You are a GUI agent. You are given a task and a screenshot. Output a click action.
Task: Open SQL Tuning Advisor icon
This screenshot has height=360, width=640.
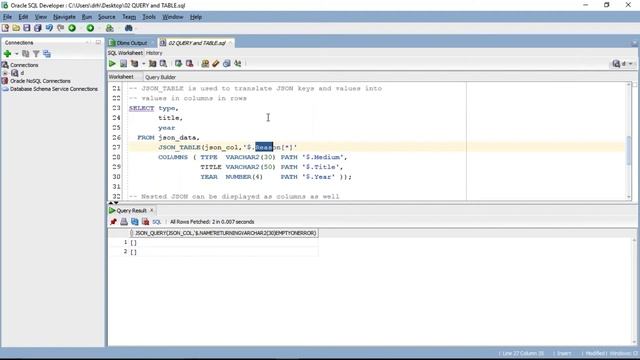(163, 64)
